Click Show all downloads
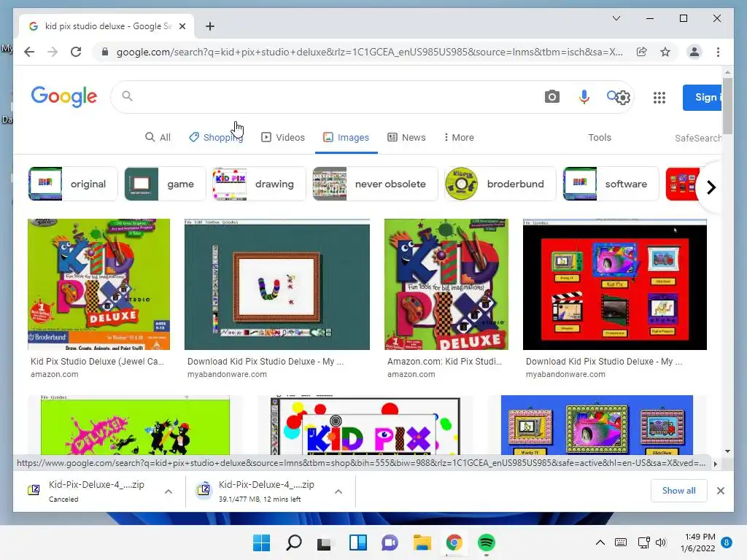747x560 pixels. (x=678, y=491)
